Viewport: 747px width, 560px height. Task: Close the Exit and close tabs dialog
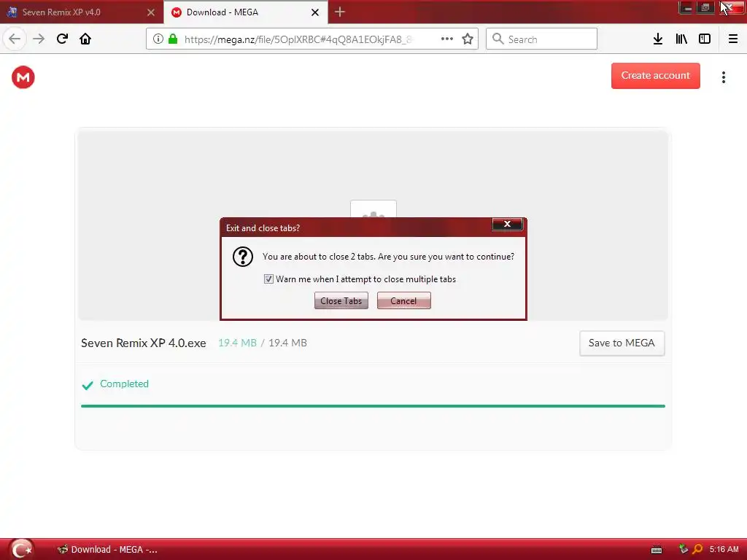coord(508,225)
